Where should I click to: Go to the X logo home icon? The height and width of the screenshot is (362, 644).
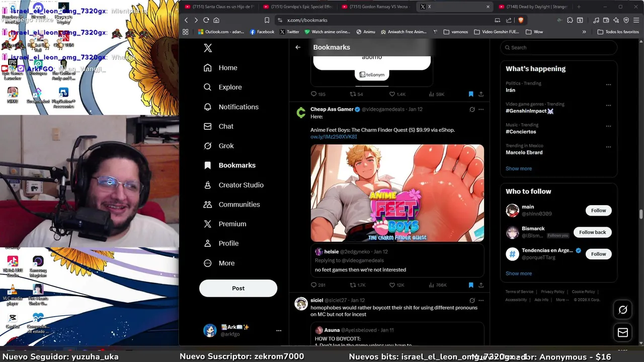tap(208, 48)
